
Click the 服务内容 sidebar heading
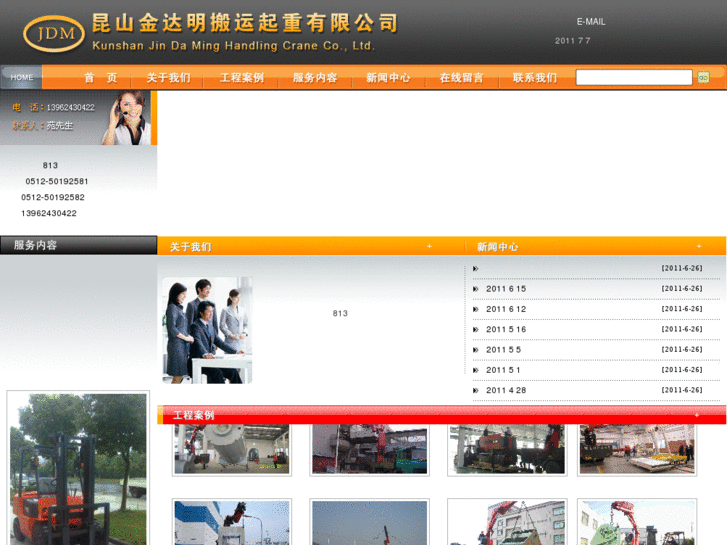(35, 245)
